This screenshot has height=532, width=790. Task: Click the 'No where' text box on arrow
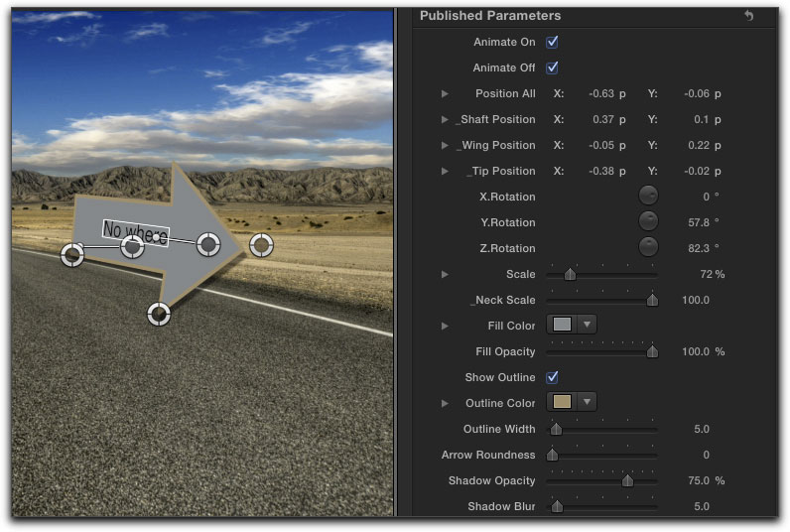tap(136, 232)
